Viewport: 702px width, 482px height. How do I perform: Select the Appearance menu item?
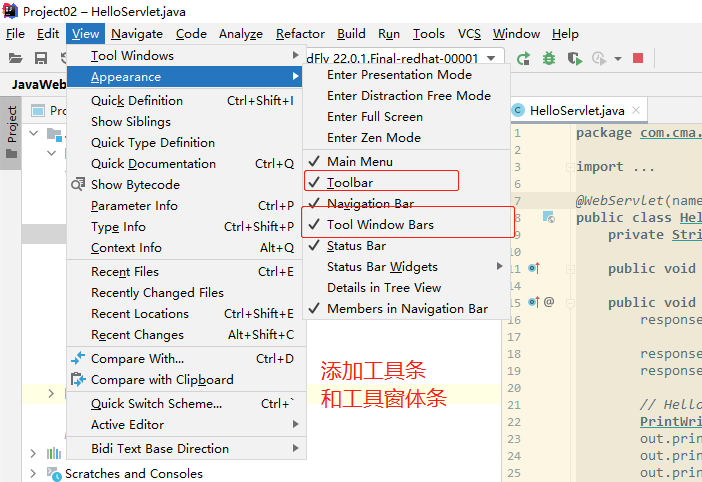tap(184, 77)
